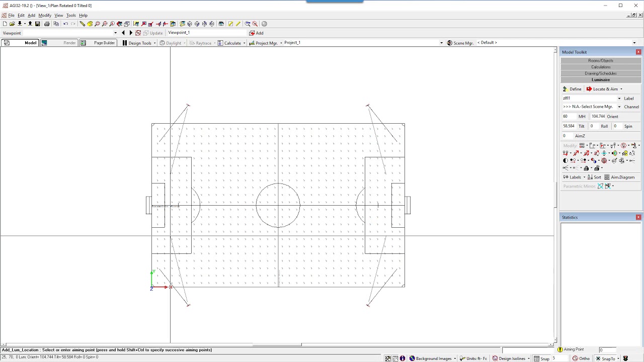Click the Open file folder icon
The height and width of the screenshot is (362, 644).
[12, 24]
